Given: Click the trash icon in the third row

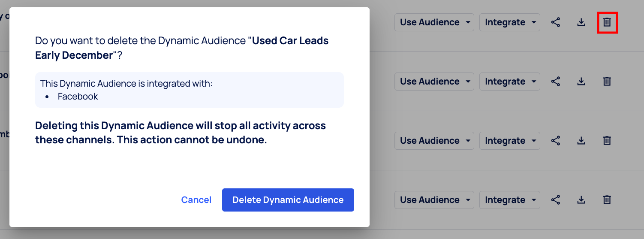Looking at the screenshot, I should 607,141.
